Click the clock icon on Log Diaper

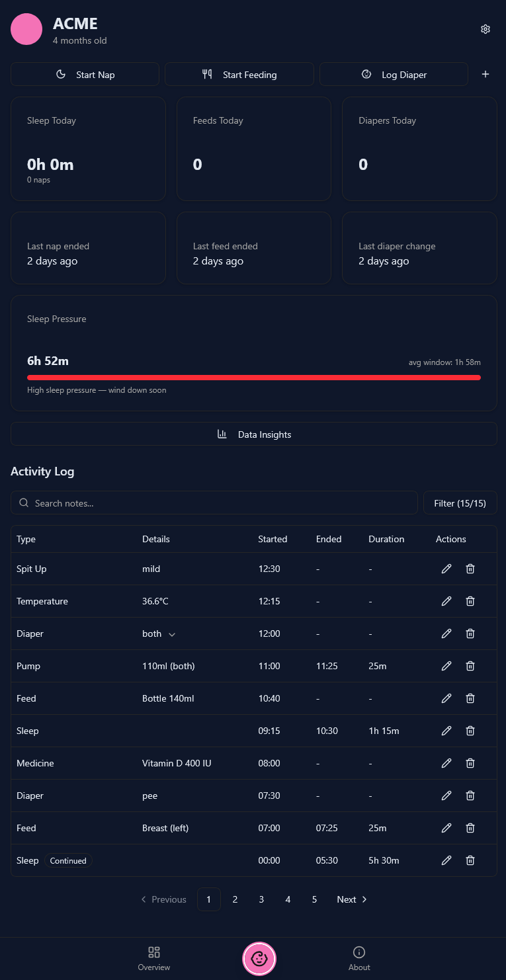[x=366, y=74]
